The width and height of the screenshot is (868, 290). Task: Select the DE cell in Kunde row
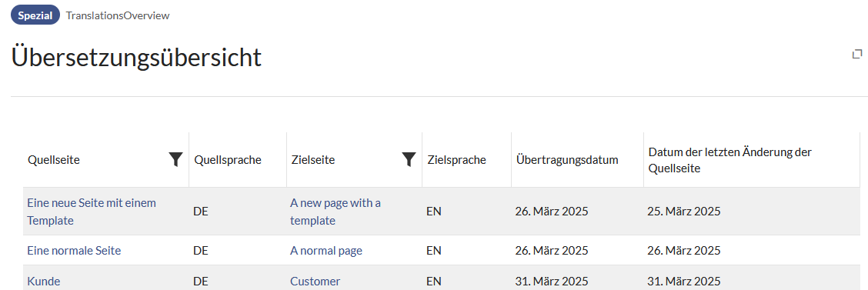200,281
